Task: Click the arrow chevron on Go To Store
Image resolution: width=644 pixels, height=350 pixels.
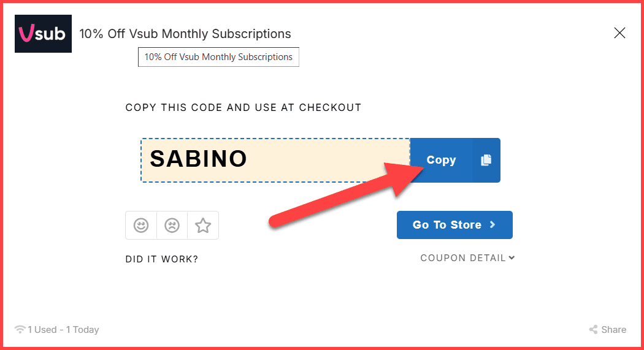Action: pos(493,225)
